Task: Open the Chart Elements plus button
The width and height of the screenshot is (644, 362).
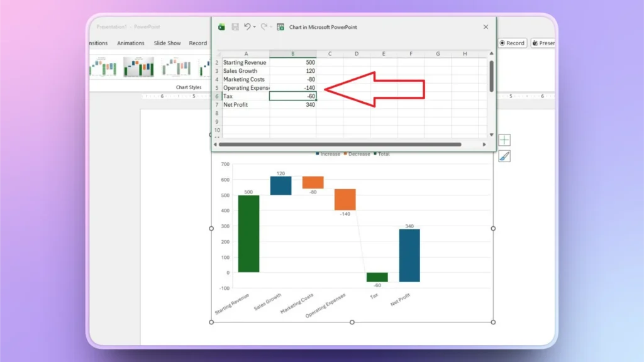Action: (506, 140)
